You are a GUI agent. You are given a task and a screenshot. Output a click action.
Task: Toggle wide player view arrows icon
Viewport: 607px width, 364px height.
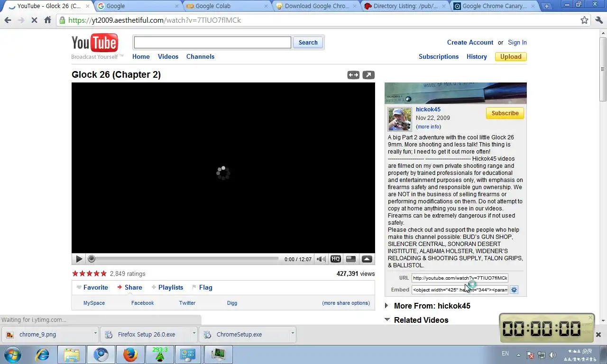353,75
